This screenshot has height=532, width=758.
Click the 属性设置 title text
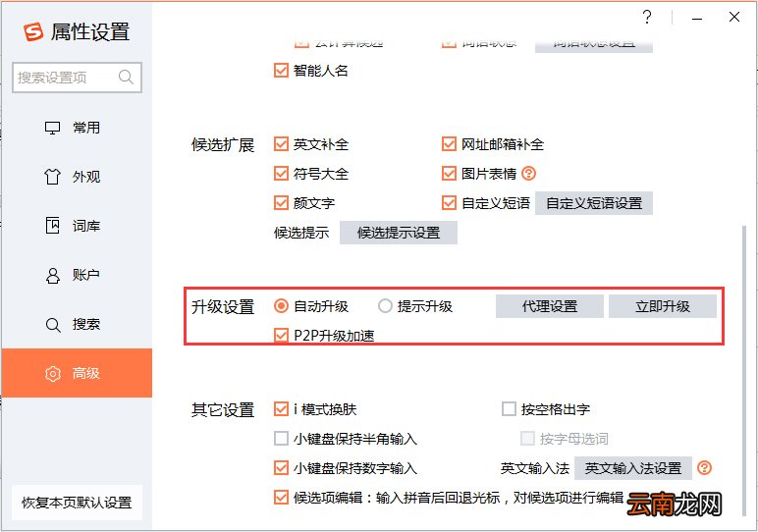pos(90,32)
